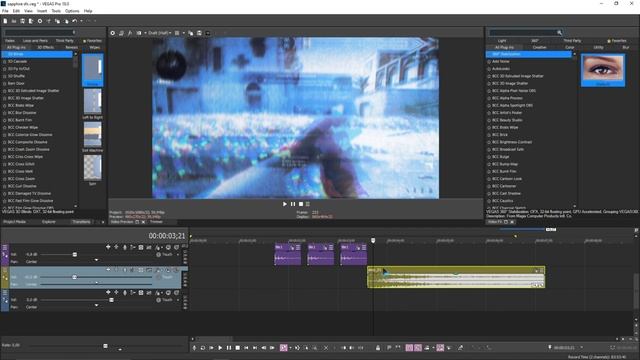Screen dimensions: 640x360
Task: Save preview snapshot to file
Action: pyautogui.click(x=199, y=33)
